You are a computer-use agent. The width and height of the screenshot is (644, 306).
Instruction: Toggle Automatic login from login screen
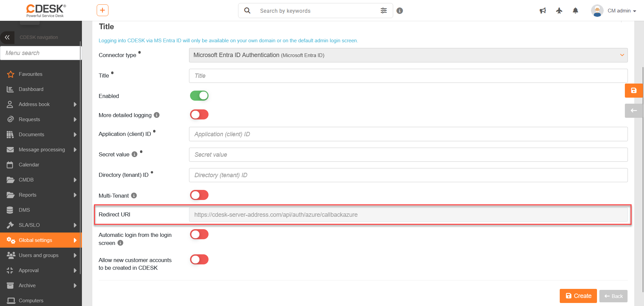(x=199, y=234)
